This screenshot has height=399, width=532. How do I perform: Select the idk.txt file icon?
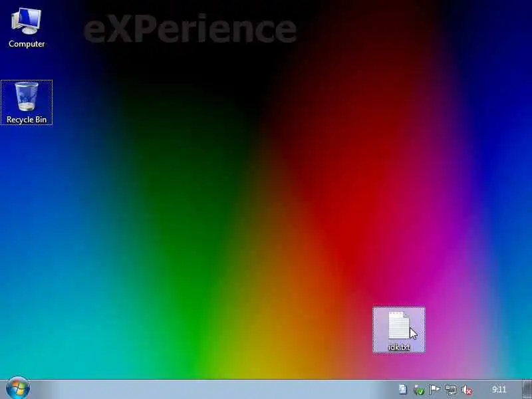tap(398, 330)
